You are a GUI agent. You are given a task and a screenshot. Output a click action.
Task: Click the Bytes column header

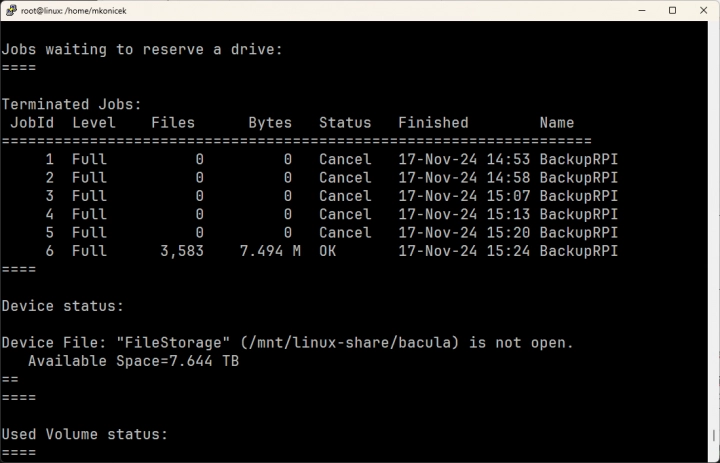[270, 123]
